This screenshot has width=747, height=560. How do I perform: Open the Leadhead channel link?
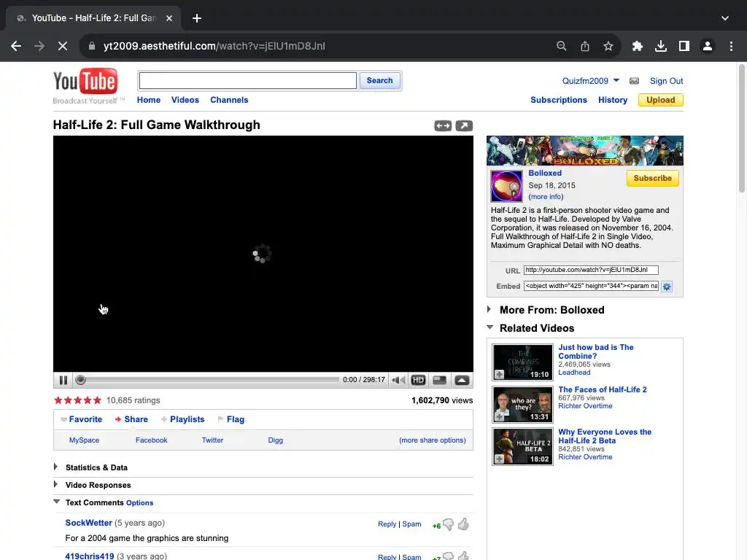pyautogui.click(x=574, y=373)
